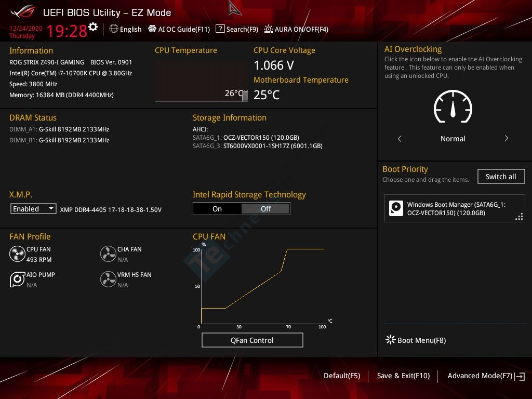Open Boot Menu(F8)
Screen dimensions: 532x399
pyautogui.click(x=416, y=340)
